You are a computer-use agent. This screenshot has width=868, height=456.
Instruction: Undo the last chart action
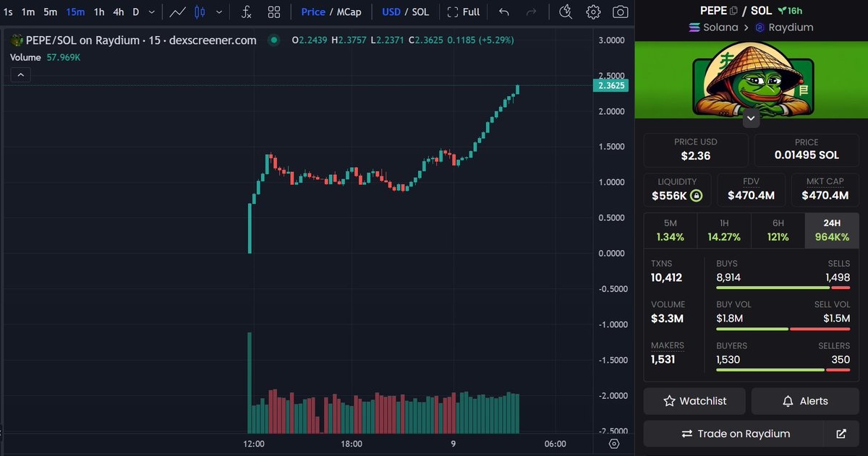pos(504,12)
